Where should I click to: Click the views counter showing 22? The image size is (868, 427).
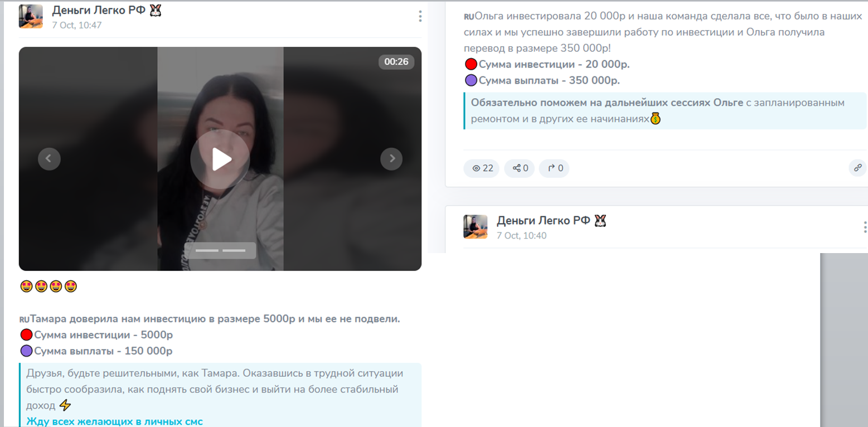(482, 168)
